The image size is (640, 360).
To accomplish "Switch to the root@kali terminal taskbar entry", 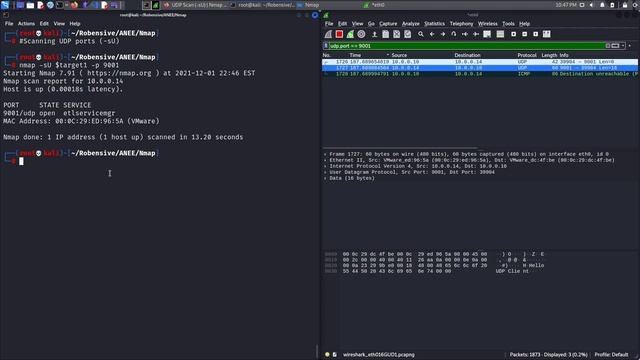I will click(x=262, y=5).
